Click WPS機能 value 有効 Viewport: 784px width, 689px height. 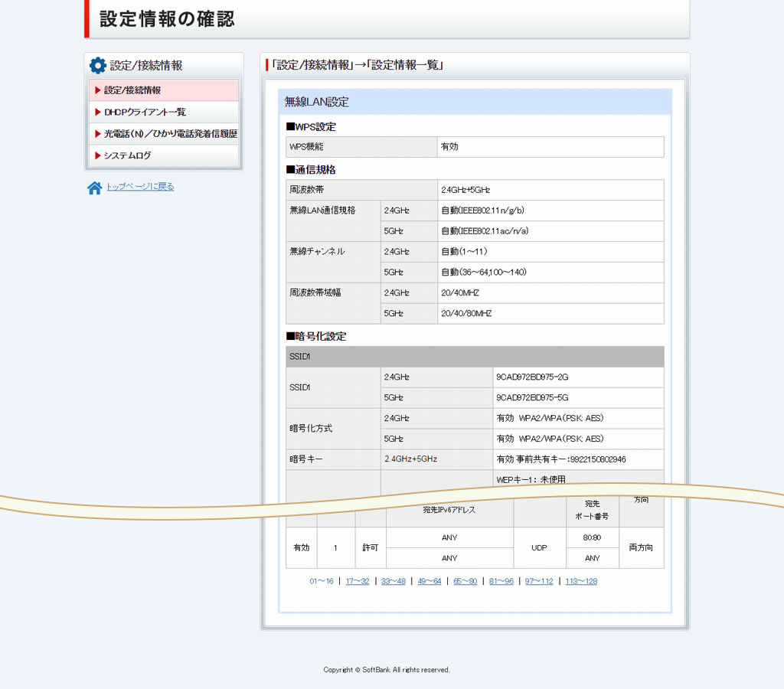pos(550,147)
